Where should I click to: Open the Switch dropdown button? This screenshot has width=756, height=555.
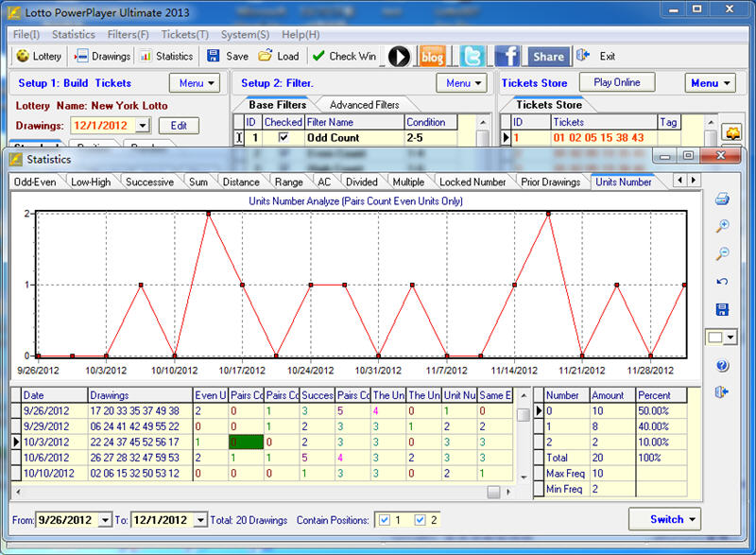pyautogui.click(x=665, y=519)
